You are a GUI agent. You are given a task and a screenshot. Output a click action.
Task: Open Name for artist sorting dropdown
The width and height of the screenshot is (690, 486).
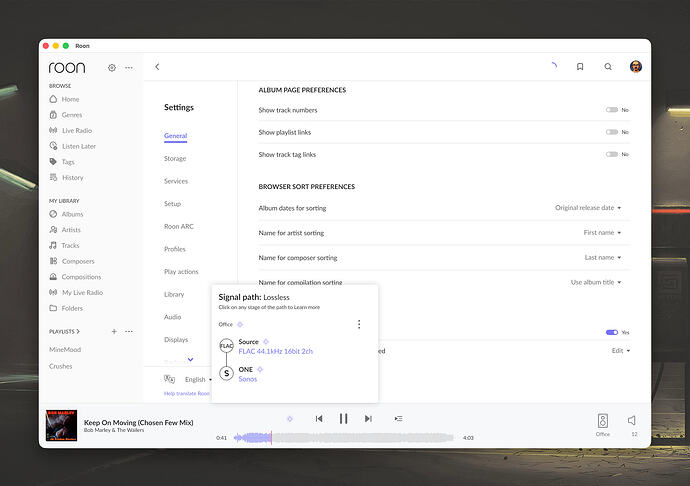pyautogui.click(x=602, y=232)
